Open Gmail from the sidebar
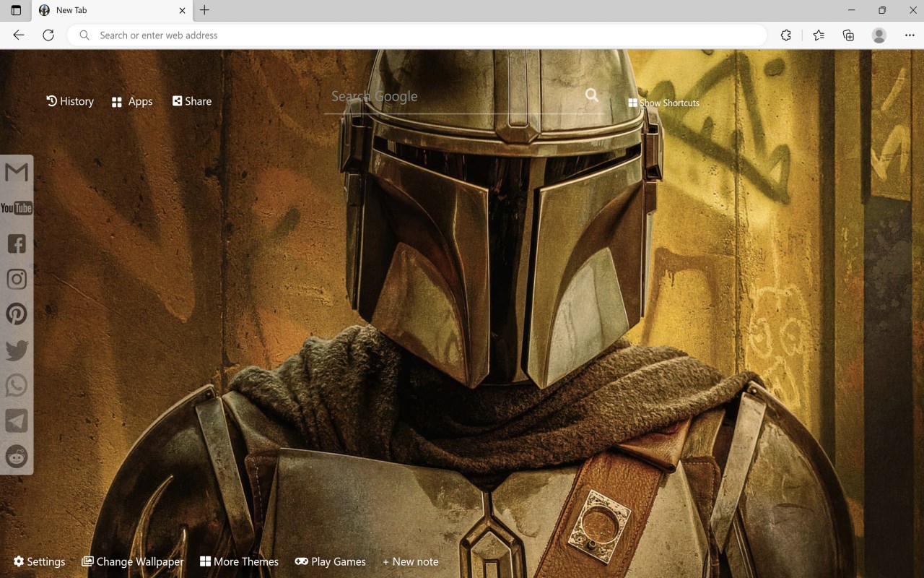 pos(17,172)
